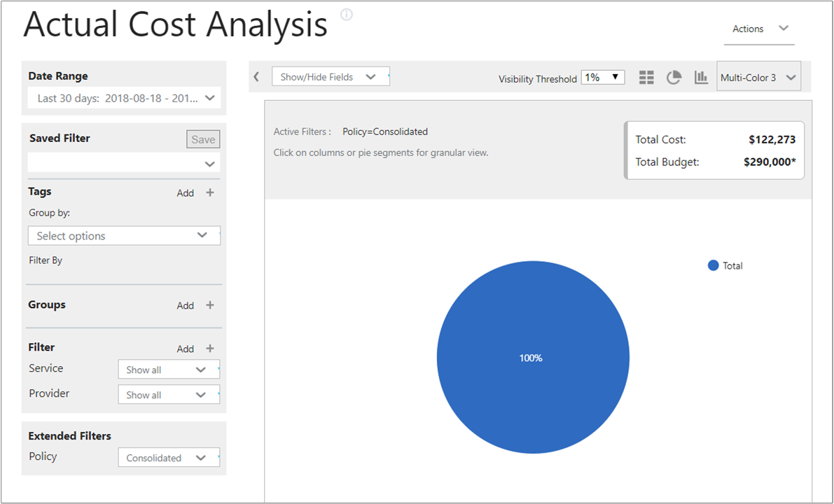Click the Add link for Tags
Image resolution: width=834 pixels, height=504 pixels.
pos(185,193)
